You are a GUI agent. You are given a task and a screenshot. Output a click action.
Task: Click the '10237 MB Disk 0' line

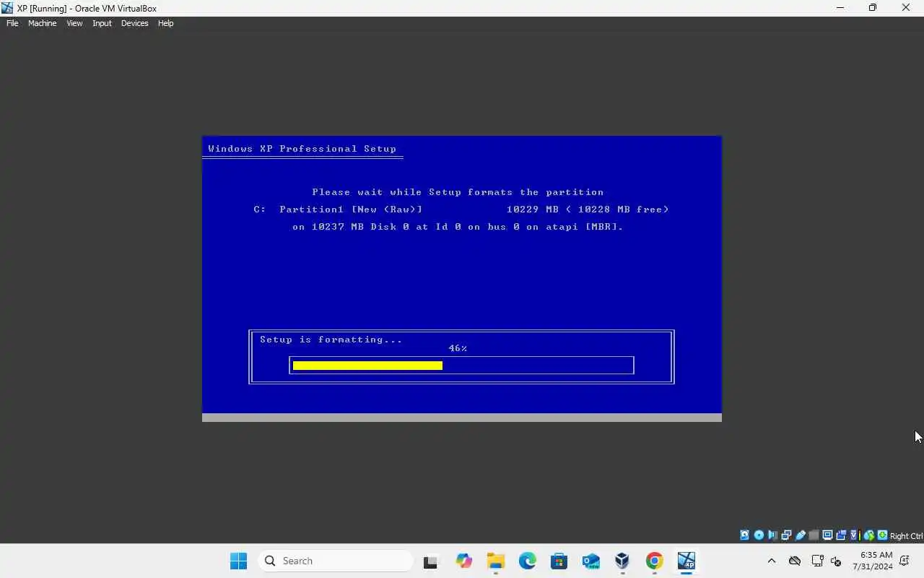pos(458,227)
